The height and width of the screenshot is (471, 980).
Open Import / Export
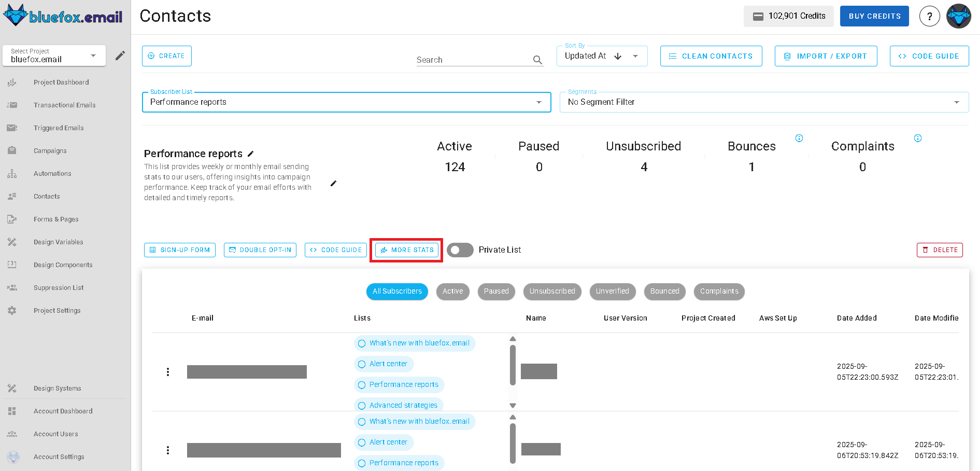click(x=826, y=56)
